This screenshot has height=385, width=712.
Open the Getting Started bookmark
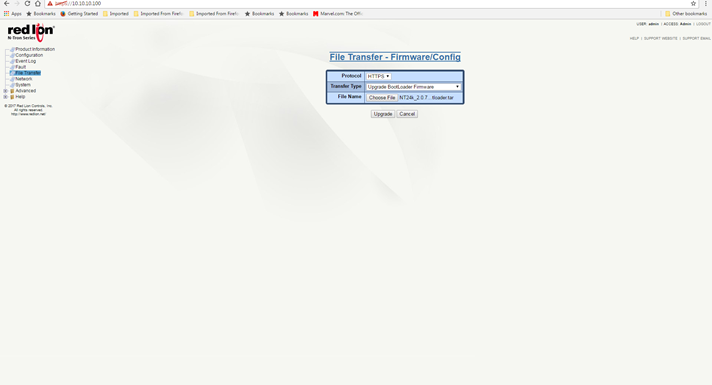(79, 14)
